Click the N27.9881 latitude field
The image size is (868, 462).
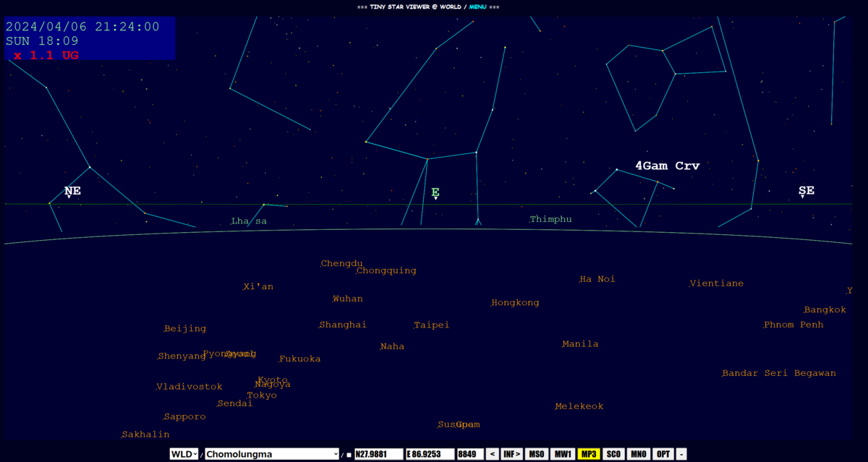379,454
